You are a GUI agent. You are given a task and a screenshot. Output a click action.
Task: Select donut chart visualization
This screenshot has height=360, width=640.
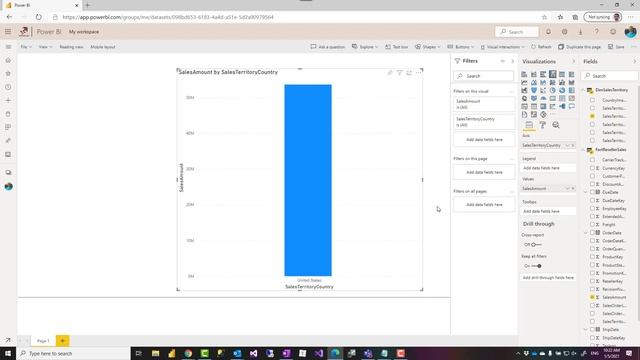(562, 90)
